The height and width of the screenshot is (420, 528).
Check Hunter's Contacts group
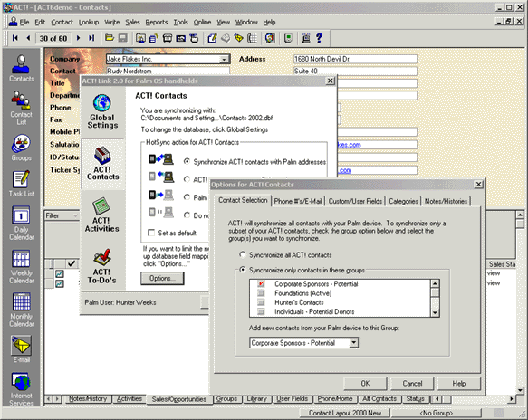[x=261, y=302]
